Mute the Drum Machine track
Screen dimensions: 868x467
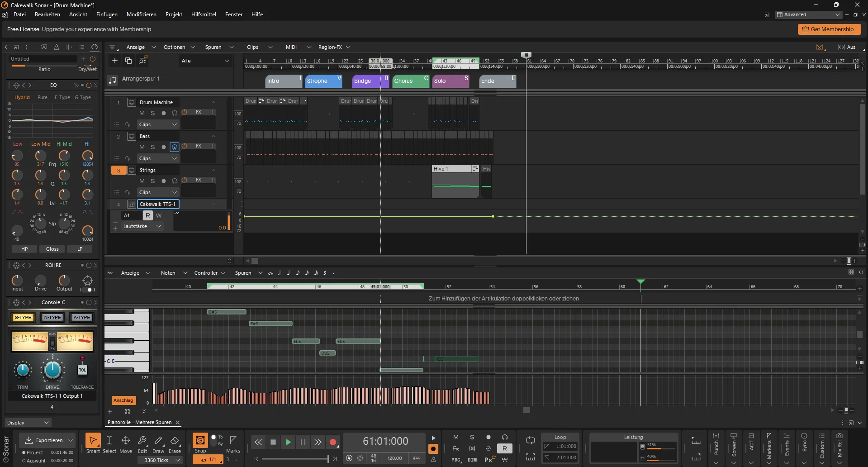pos(142,113)
